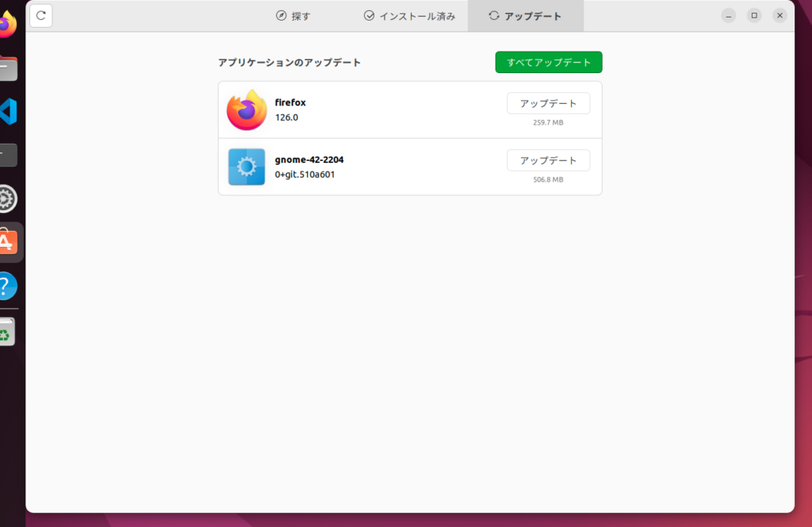Image resolution: width=812 pixels, height=527 pixels.
Task: Open Terminal from the dock
Action: click(x=8, y=155)
